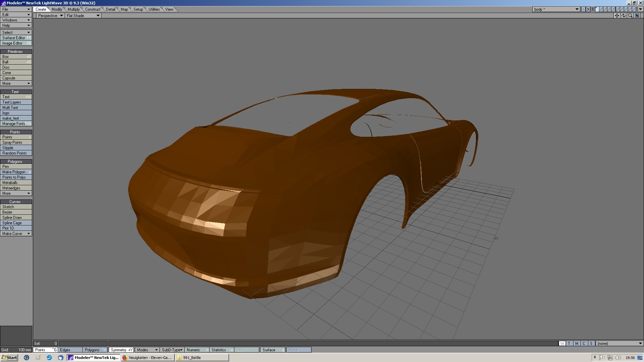Open Firefox Neuigkeiten taskbar window

(148, 358)
